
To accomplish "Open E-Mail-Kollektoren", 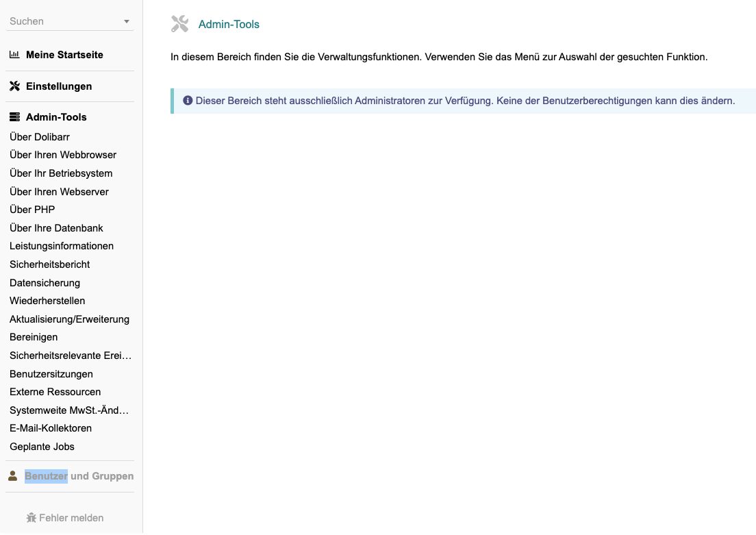I will pos(51,428).
